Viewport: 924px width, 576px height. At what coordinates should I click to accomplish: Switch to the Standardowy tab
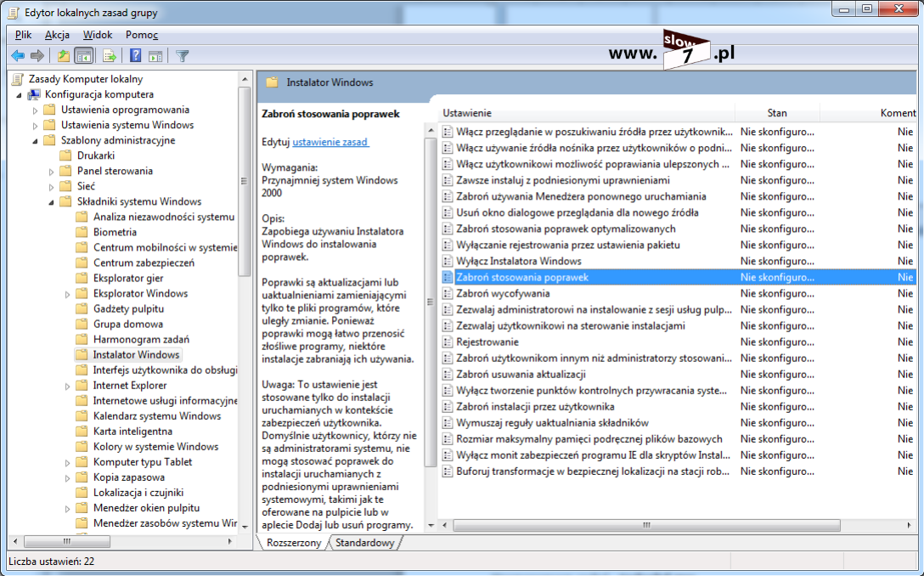click(x=364, y=542)
